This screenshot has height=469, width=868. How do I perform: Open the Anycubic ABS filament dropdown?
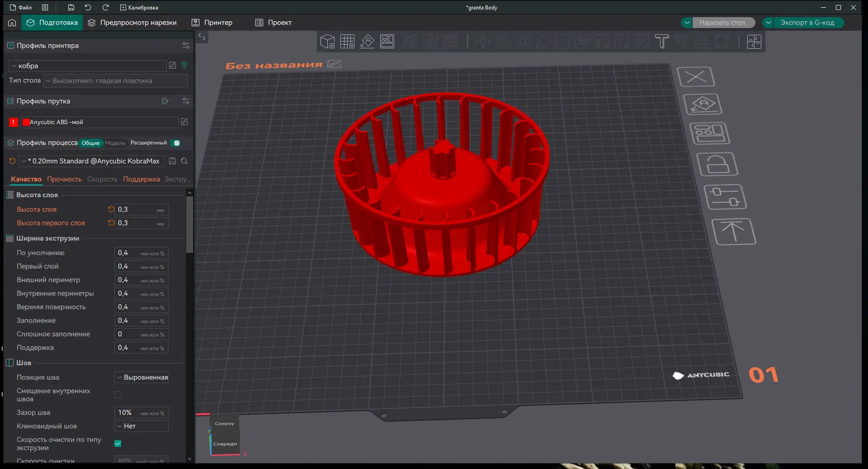[99, 122]
